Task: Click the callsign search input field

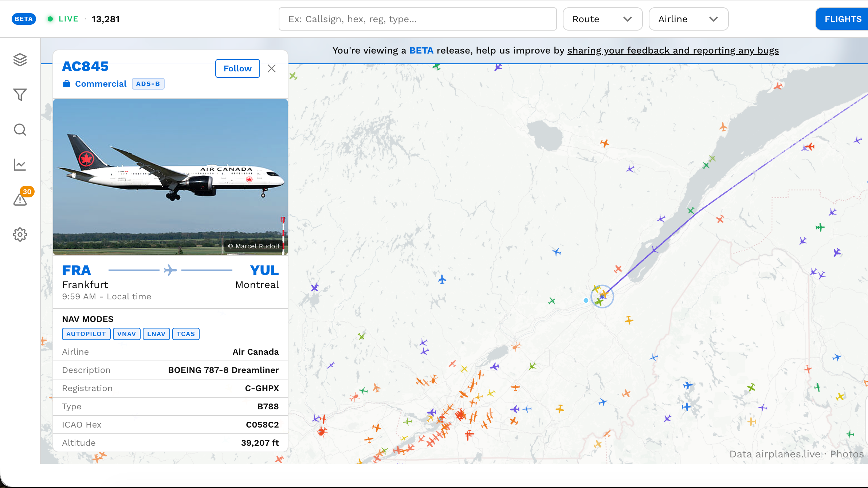Action: click(x=417, y=19)
